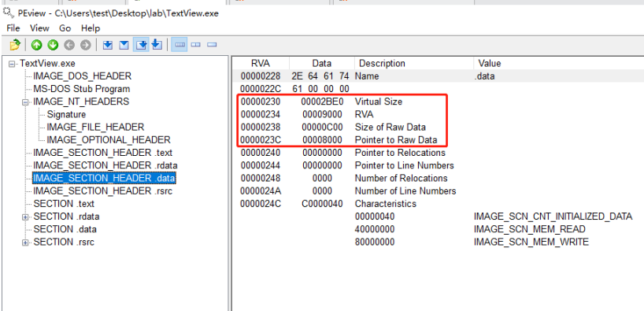
Task: Select SECTION .rsrc tree item
Action: click(x=64, y=242)
